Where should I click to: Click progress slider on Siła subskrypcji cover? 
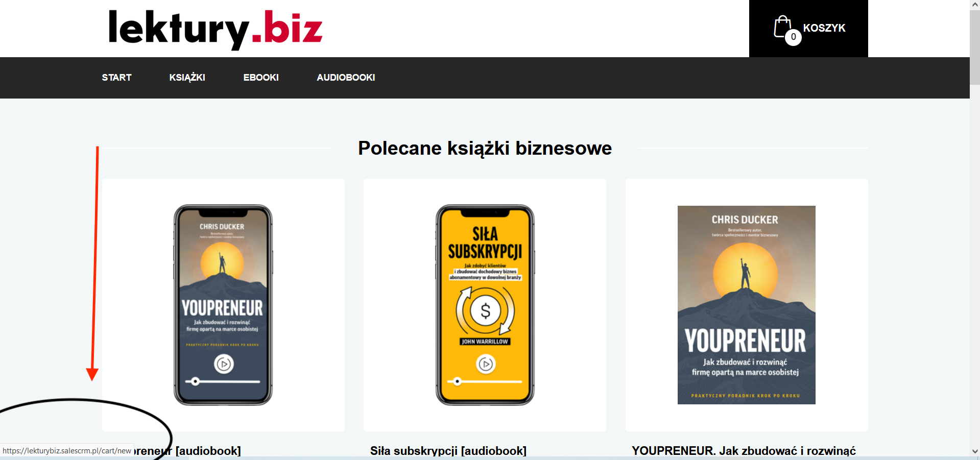click(485, 381)
